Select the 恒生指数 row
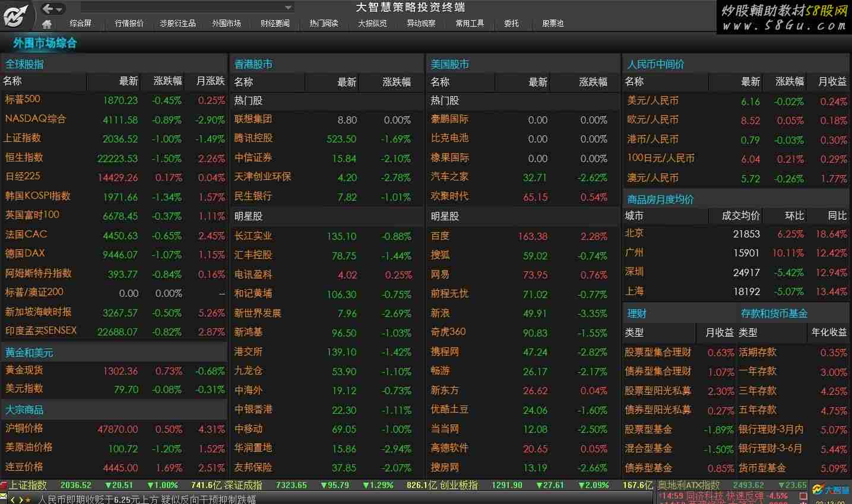 pos(115,157)
